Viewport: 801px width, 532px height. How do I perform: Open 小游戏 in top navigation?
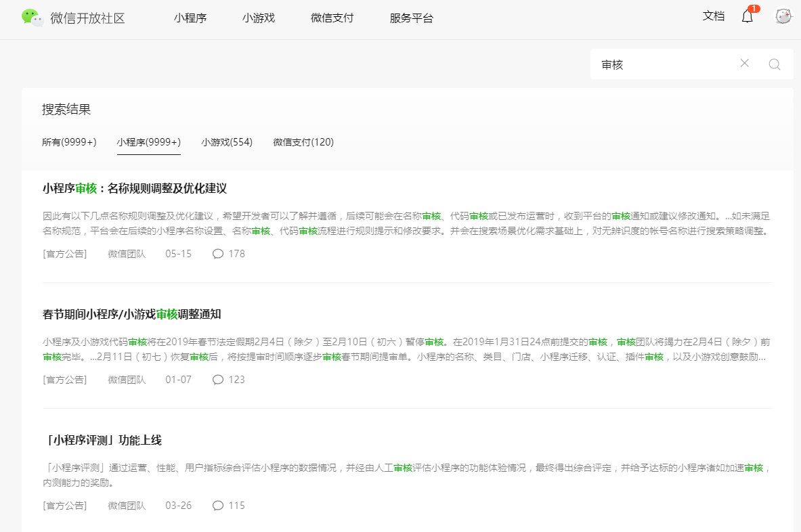259,18
